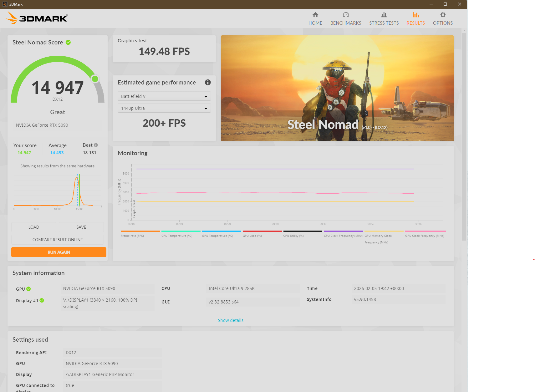Click the 3DMark logo in header
Image resolution: width=535 pixels, height=392 pixels.
coord(37,18)
